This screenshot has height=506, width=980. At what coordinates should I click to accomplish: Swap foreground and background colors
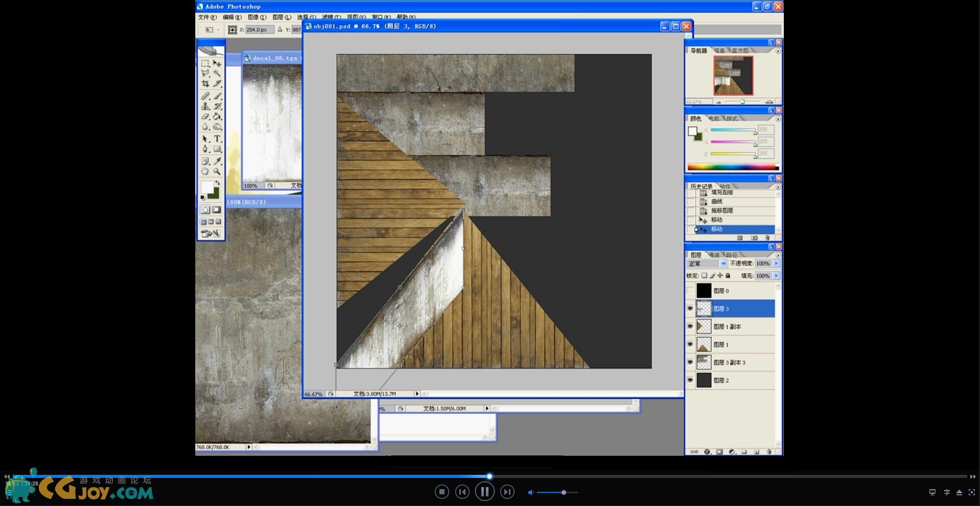[218, 183]
